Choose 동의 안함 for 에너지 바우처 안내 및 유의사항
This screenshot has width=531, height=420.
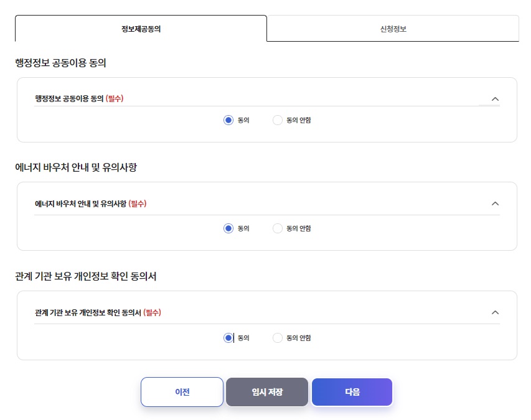(278, 228)
